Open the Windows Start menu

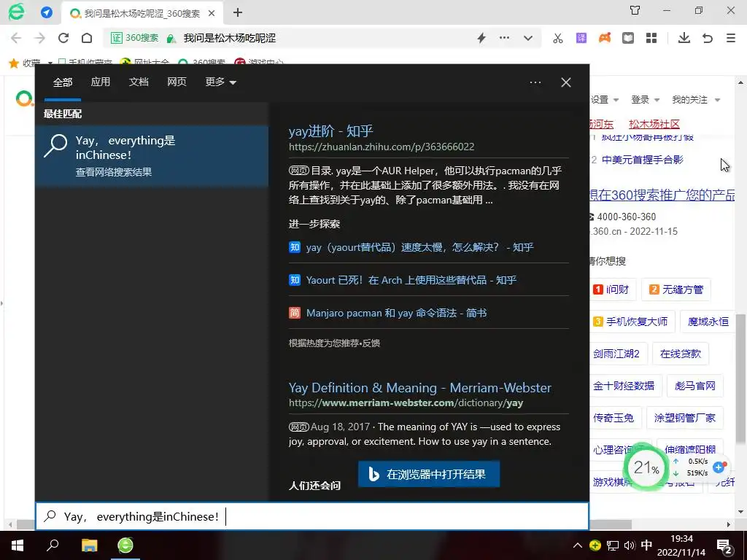pos(18,545)
